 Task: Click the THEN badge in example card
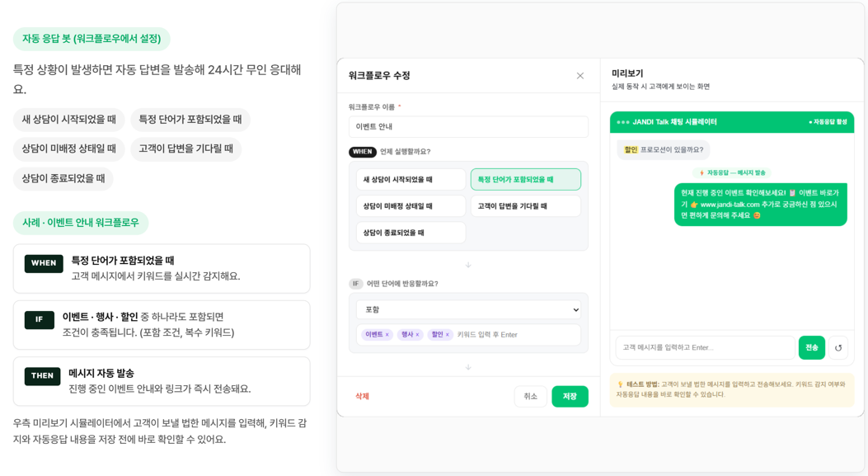click(42, 375)
